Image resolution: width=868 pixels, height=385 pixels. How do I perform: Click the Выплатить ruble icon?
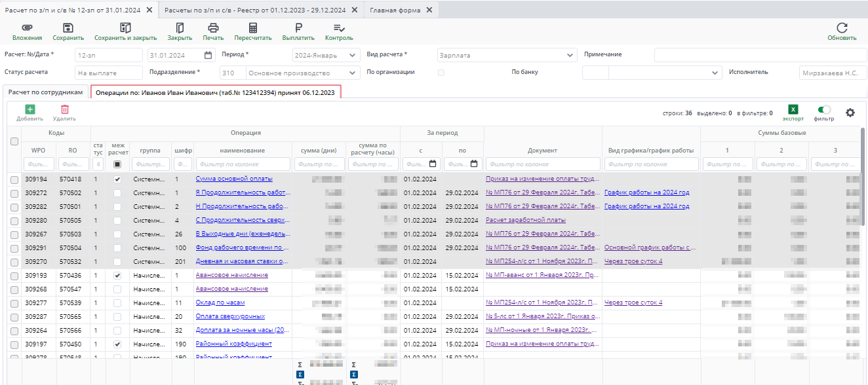(x=298, y=28)
